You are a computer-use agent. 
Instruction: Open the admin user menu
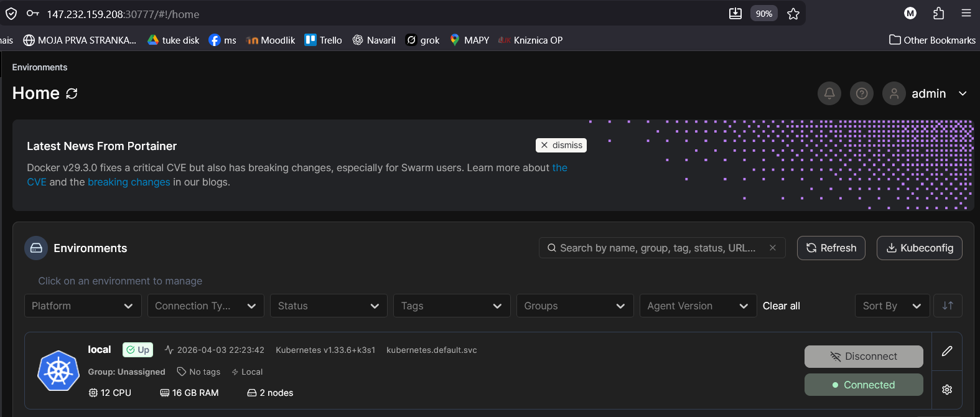click(927, 93)
